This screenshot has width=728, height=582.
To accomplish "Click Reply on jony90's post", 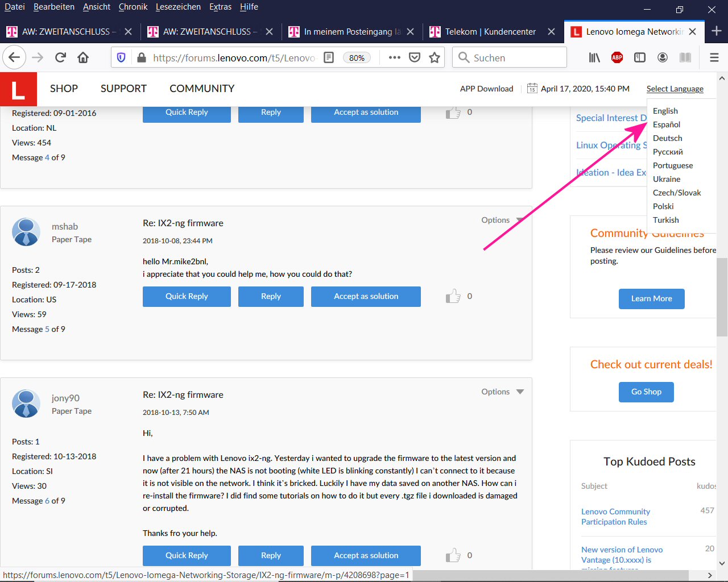I will (271, 556).
